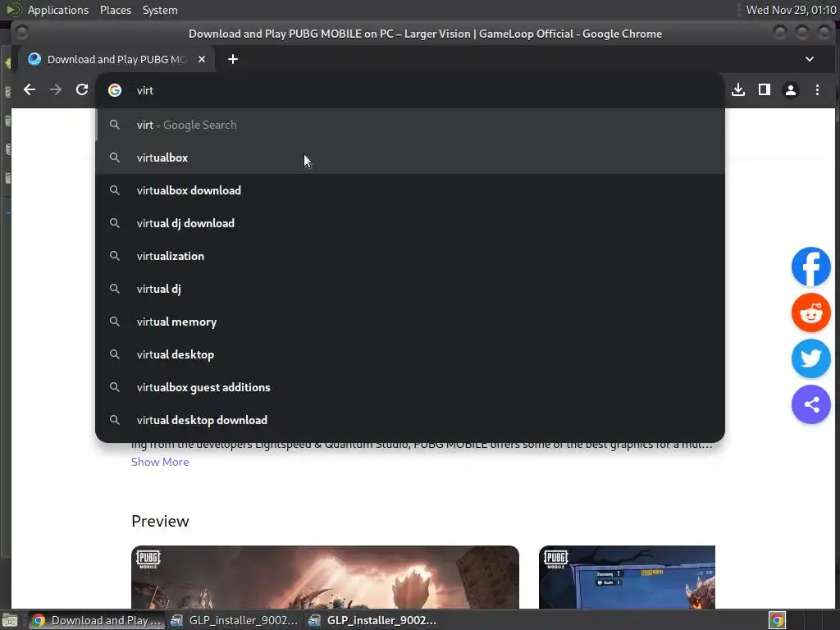Viewport: 840px width, 630px height.
Task: Click the Show More link
Action: (160, 462)
